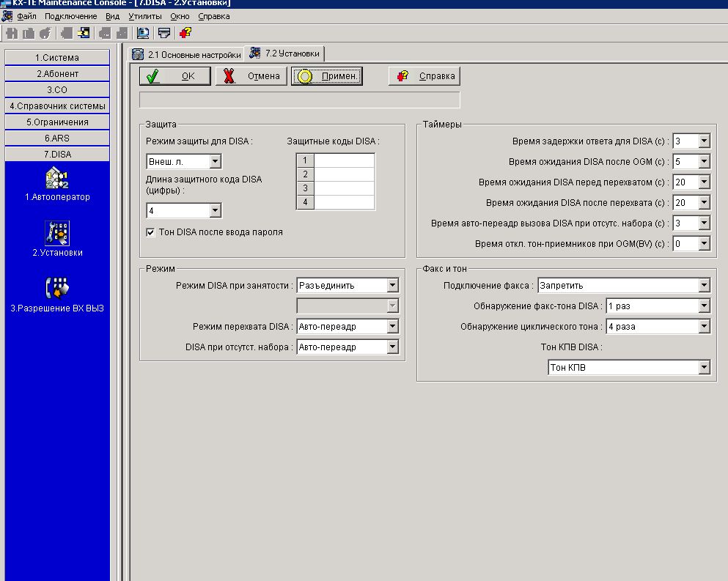Select the 2.Абонент sidebar section
728x581 pixels.
coord(57,74)
